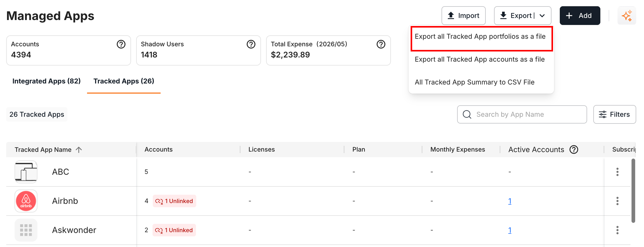Switch to the Integrated Apps (82) tab
Screen dimensions: 644x247
[47, 81]
